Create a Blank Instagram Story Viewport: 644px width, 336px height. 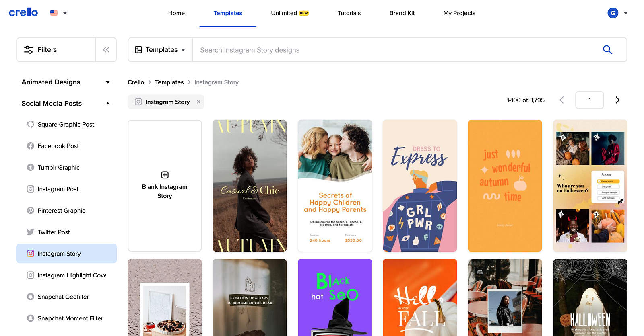[x=165, y=186]
